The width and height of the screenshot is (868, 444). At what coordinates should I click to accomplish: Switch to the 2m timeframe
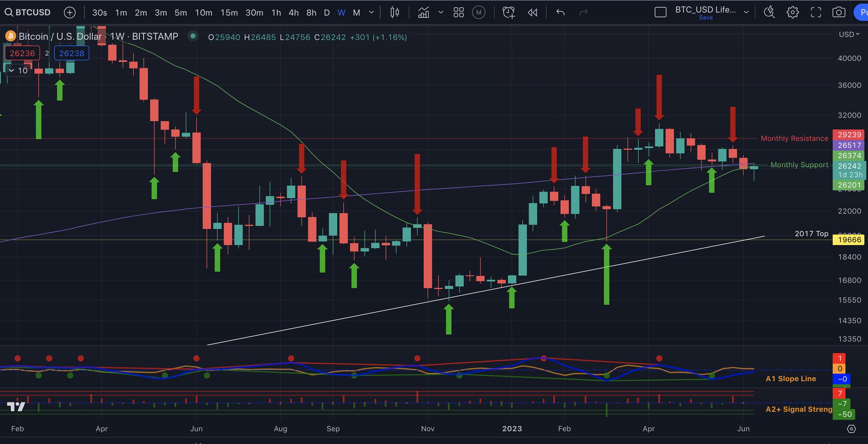(x=141, y=13)
